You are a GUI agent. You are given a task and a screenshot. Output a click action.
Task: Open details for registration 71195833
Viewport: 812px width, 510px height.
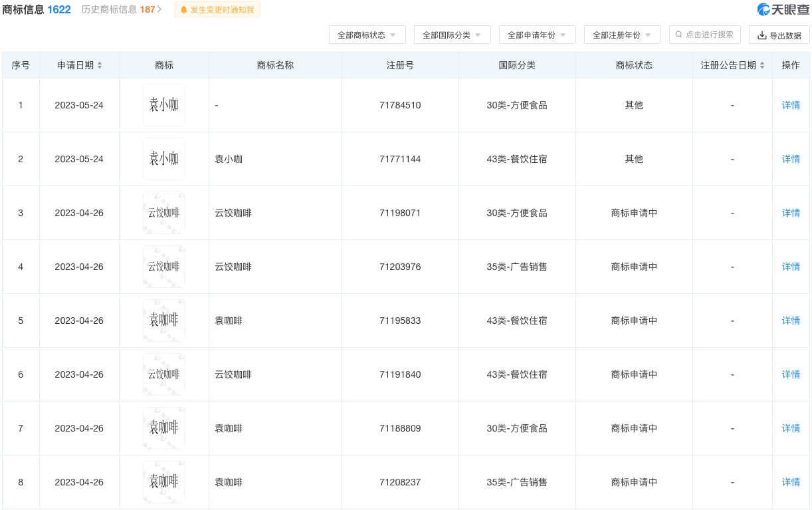pos(791,320)
